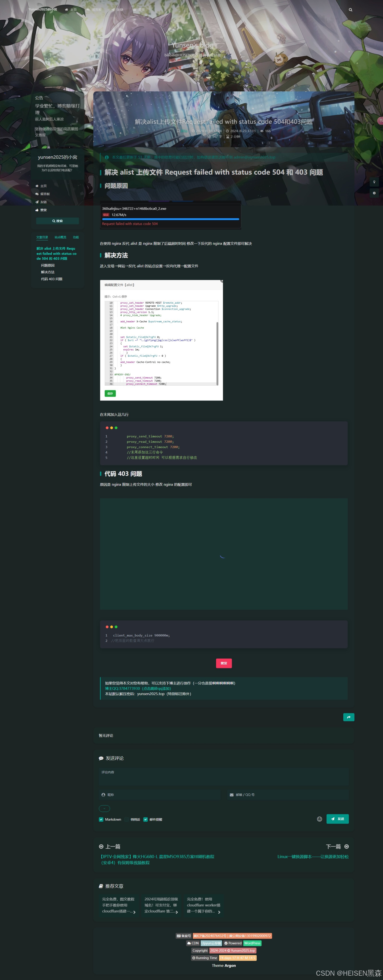383x980 pixels.
Task: Click sidebar chat bubbles icon for 留言板
Action: [37, 194]
